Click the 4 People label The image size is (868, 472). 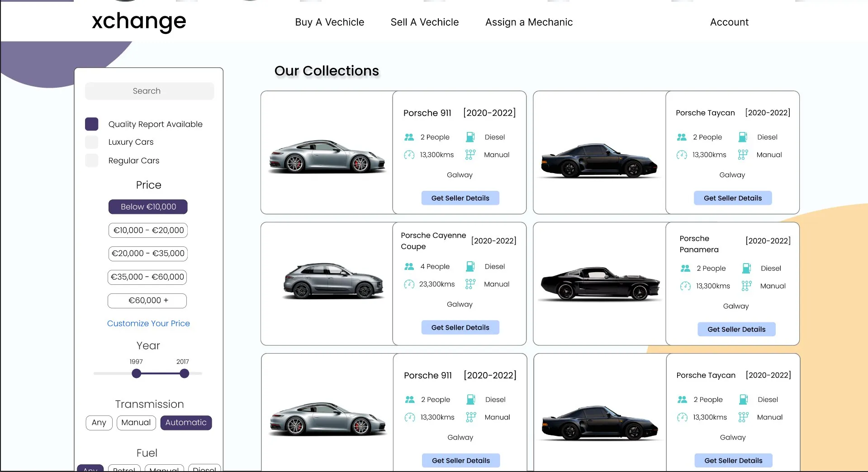[x=435, y=266]
